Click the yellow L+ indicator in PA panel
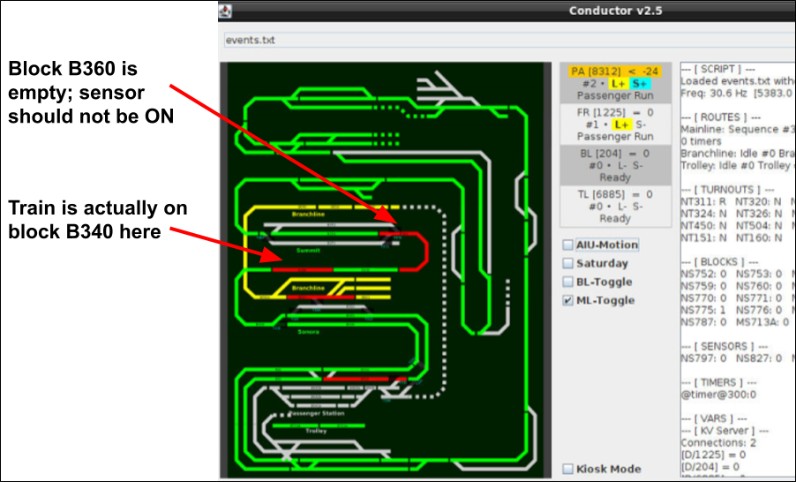Image resolution: width=796 pixels, height=482 pixels. point(619,85)
